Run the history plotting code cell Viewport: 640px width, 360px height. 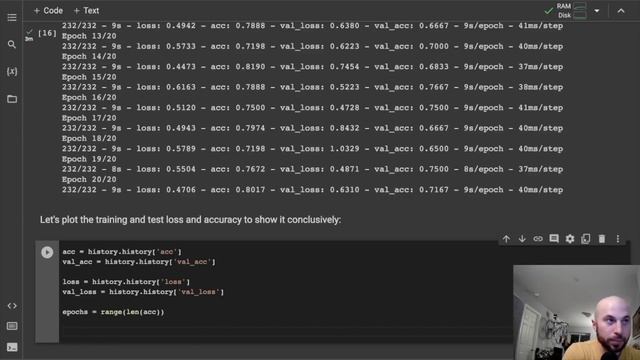click(47, 252)
